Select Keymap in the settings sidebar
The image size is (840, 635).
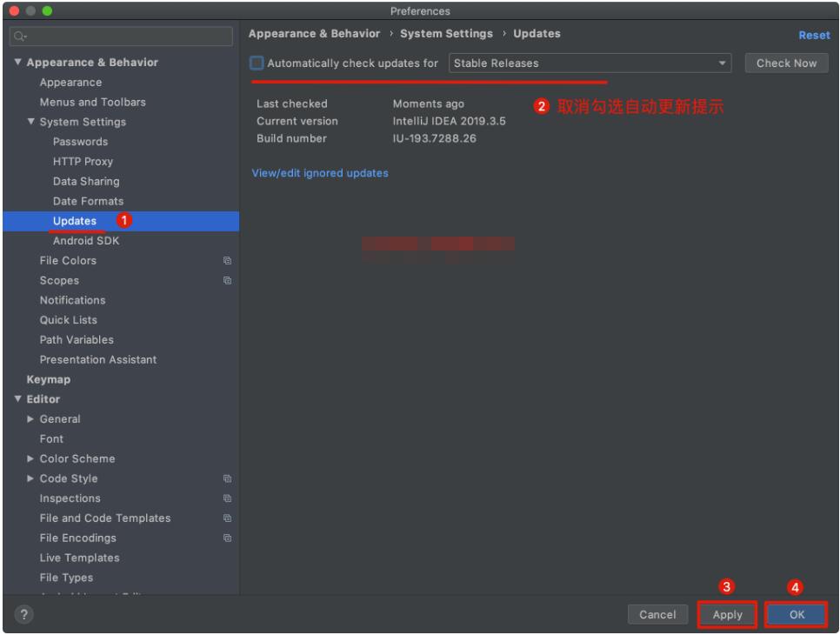(49, 380)
